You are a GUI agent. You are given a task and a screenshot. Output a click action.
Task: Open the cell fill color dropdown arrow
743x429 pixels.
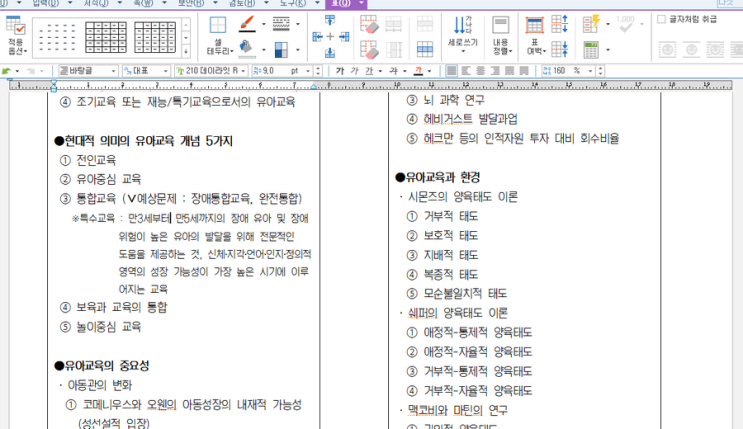tap(263, 49)
